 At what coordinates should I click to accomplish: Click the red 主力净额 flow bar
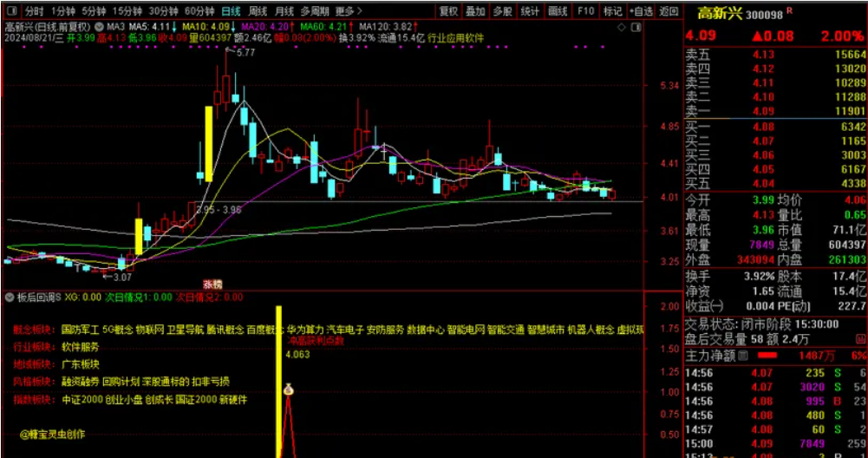(x=768, y=356)
